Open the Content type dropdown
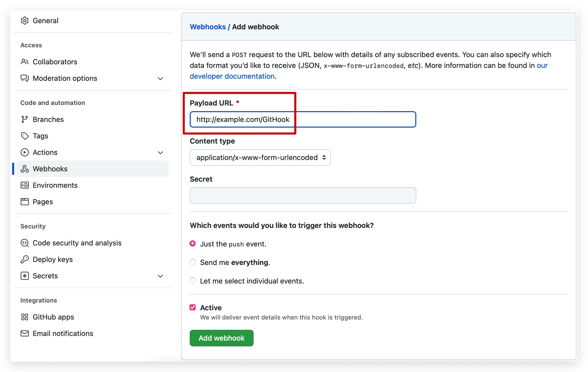This screenshot has width=588, height=372. [260, 157]
